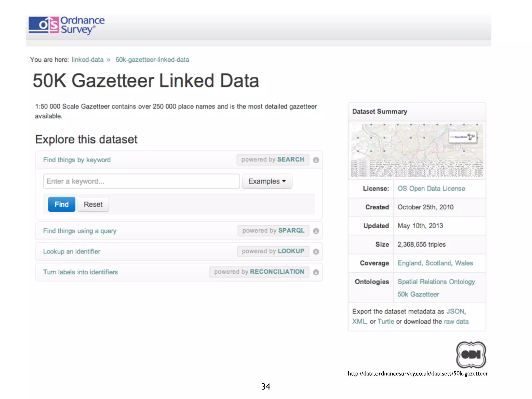Open the linked-data breadcrumb link
This screenshot has height=399, width=532.
click(88, 60)
